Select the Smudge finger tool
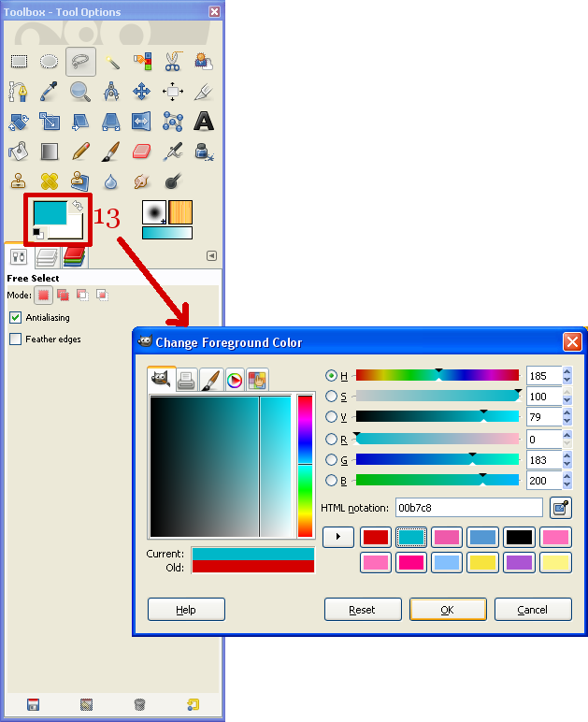 [x=142, y=181]
